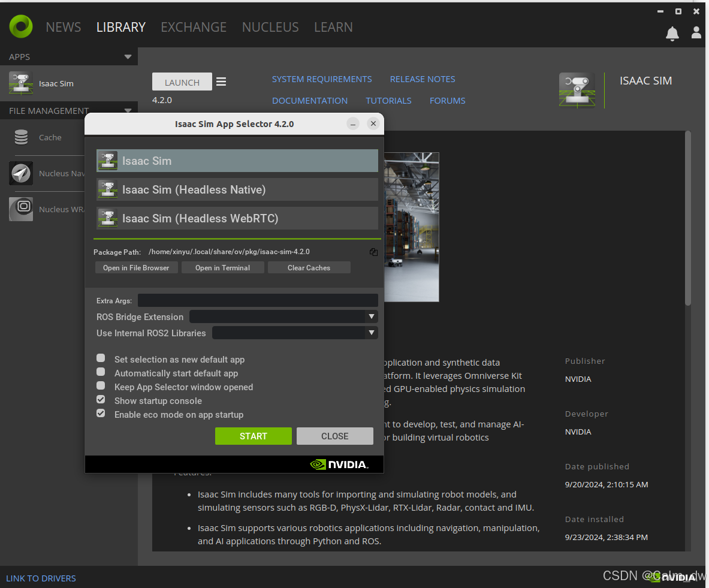Open the user account icon
The height and width of the screenshot is (588, 709).
pos(696,32)
